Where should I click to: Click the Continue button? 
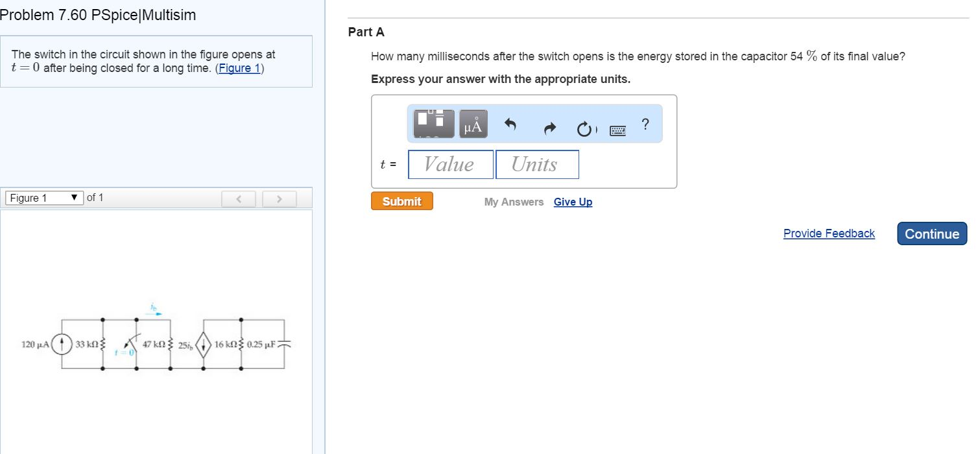pyautogui.click(x=932, y=234)
